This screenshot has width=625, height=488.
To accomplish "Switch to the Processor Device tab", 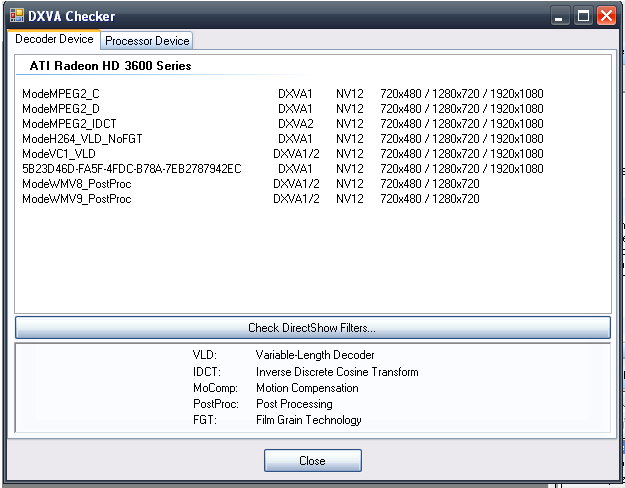I will pos(147,41).
